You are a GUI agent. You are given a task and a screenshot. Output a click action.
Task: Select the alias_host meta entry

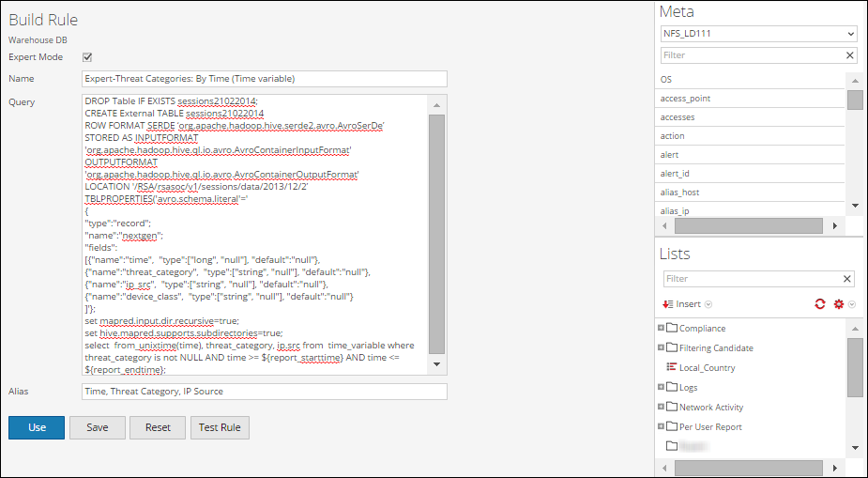coord(752,193)
